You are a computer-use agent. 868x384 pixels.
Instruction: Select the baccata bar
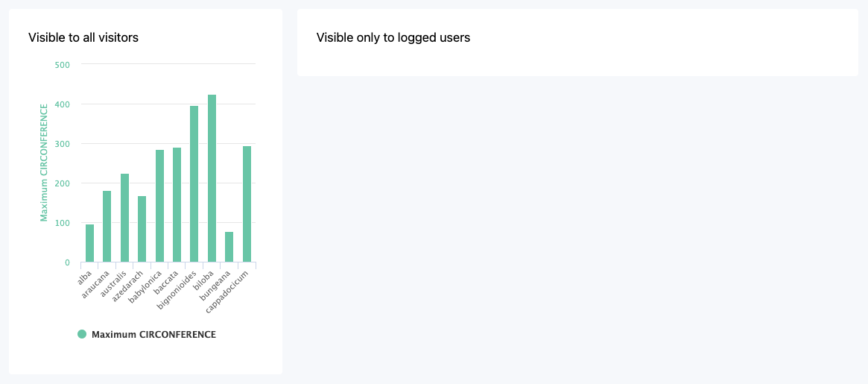[177, 205]
